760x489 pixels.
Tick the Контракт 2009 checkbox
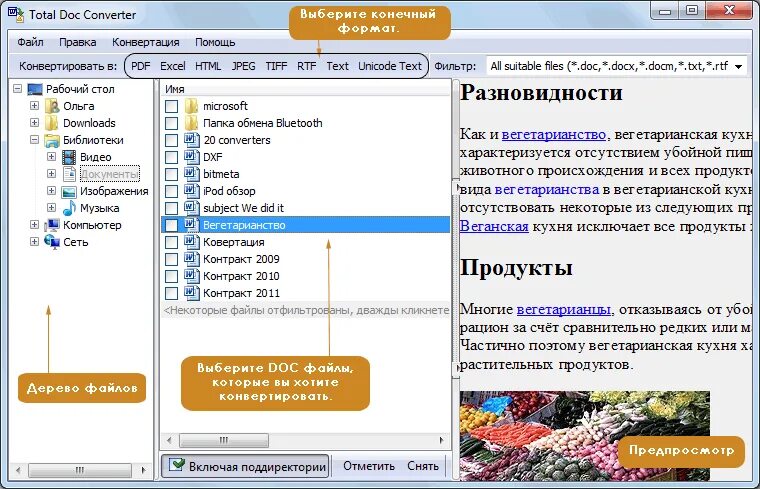point(172,259)
